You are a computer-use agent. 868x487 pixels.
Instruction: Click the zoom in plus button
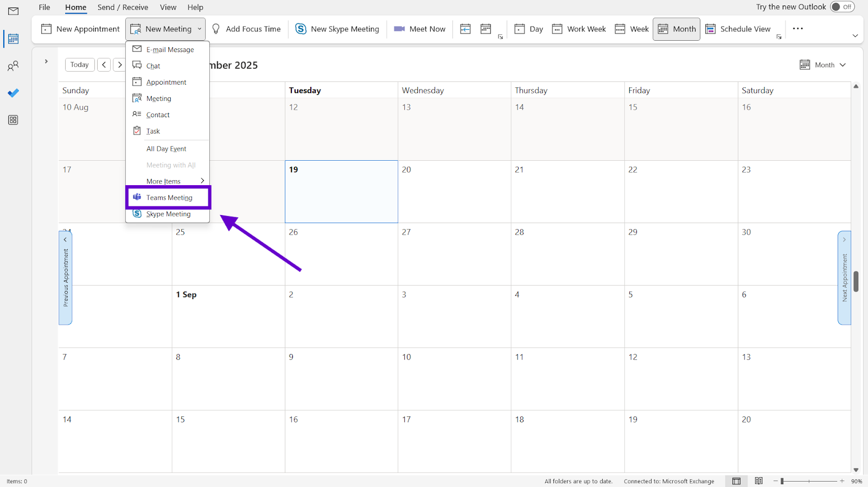tap(842, 481)
